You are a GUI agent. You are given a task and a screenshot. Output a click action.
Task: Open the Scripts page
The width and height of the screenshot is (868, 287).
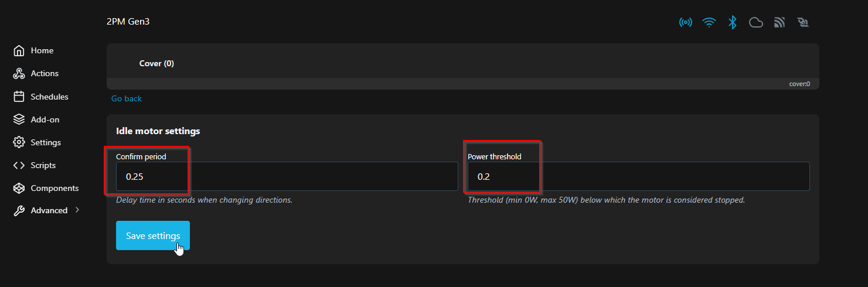[x=43, y=165]
